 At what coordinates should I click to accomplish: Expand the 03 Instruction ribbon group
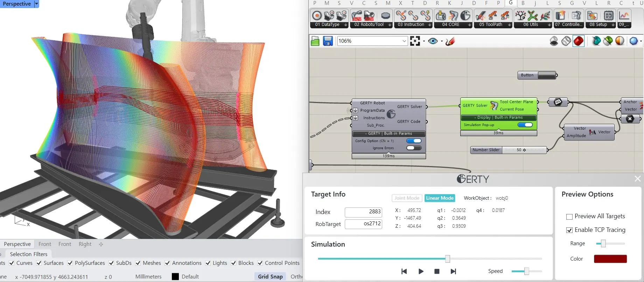(x=430, y=25)
